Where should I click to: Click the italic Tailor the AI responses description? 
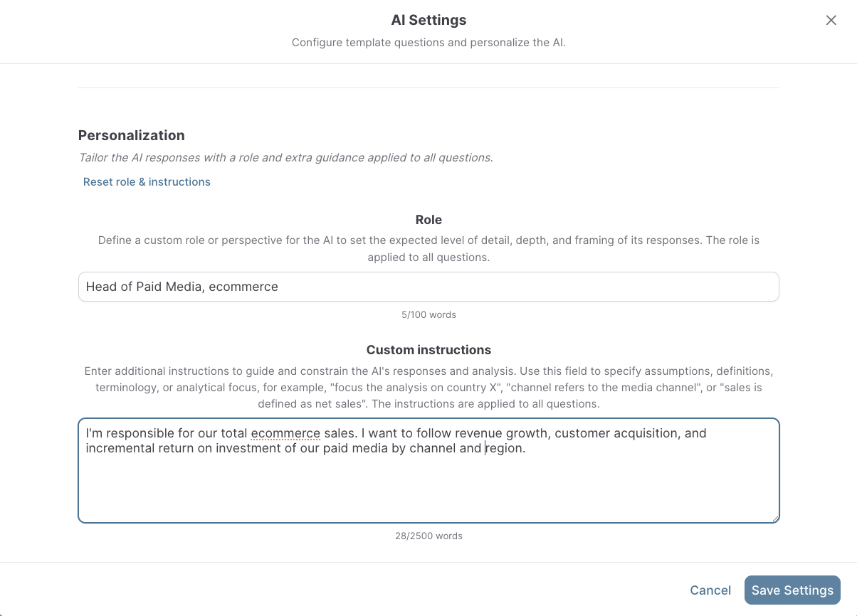coord(285,158)
